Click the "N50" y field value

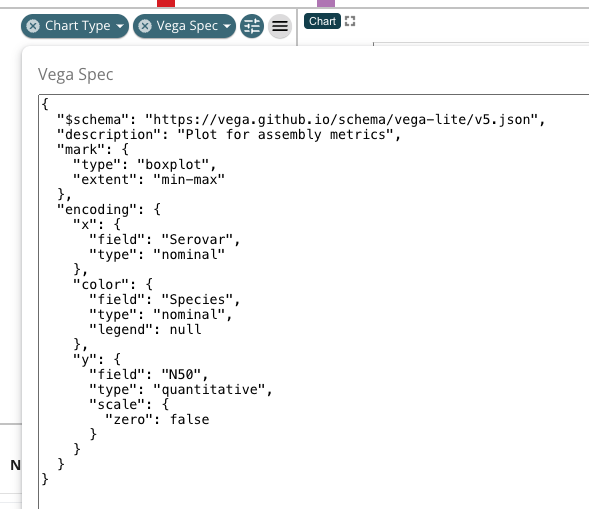point(181,375)
